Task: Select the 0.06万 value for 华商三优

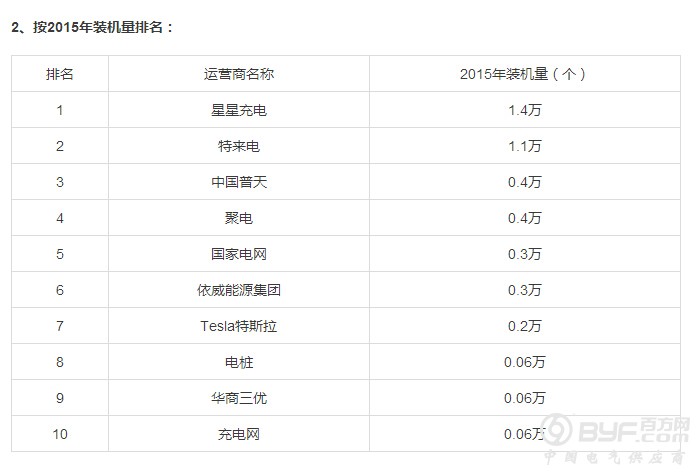Action: tap(525, 398)
